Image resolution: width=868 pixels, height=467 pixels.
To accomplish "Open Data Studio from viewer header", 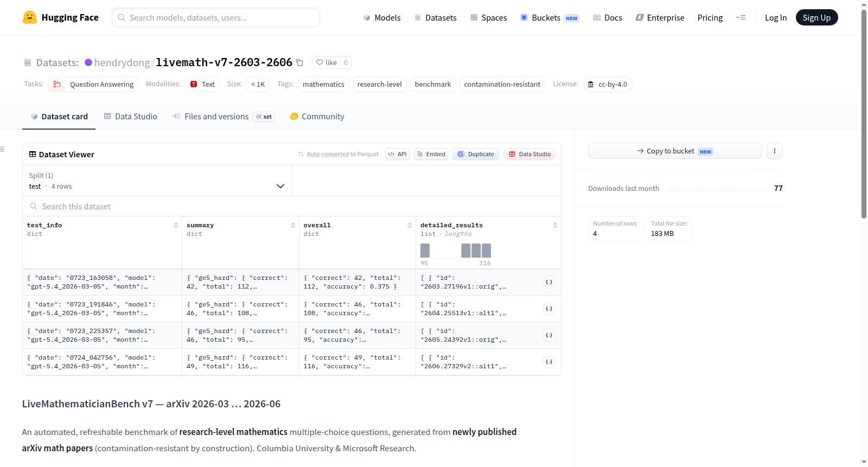I will pos(529,154).
